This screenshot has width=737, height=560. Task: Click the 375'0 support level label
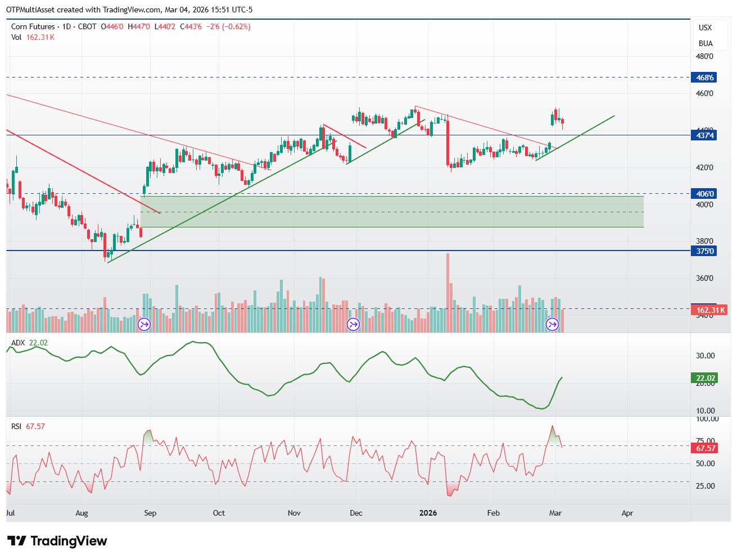pos(704,251)
